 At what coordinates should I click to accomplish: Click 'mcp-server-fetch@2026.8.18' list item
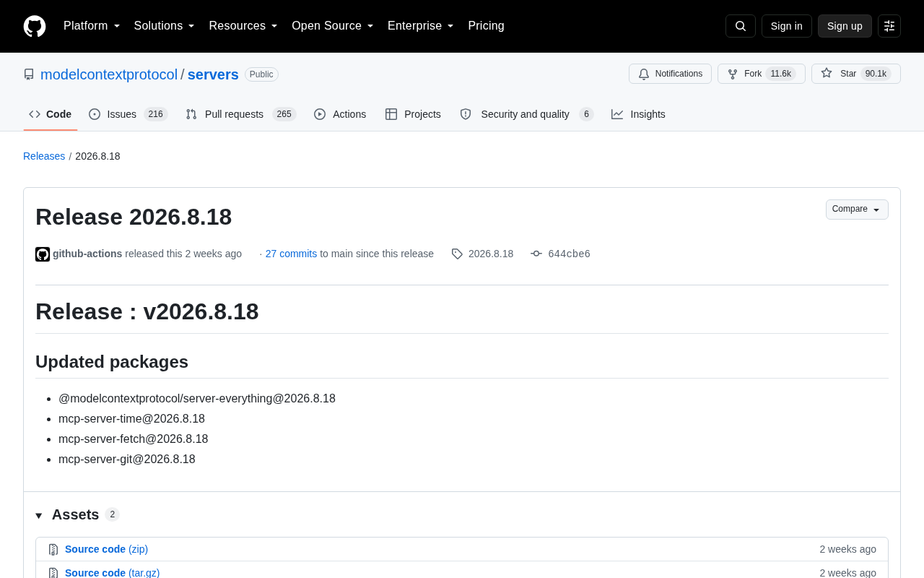pos(133,439)
